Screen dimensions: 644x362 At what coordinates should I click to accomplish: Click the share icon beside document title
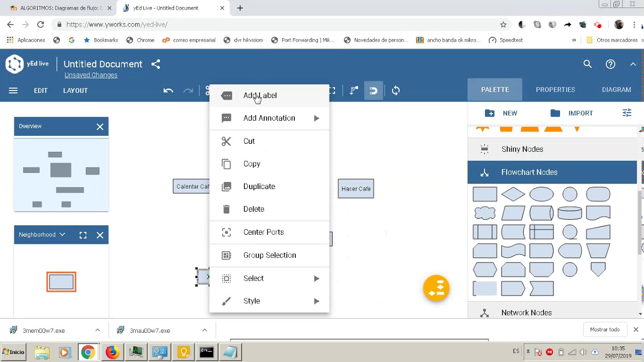point(156,64)
